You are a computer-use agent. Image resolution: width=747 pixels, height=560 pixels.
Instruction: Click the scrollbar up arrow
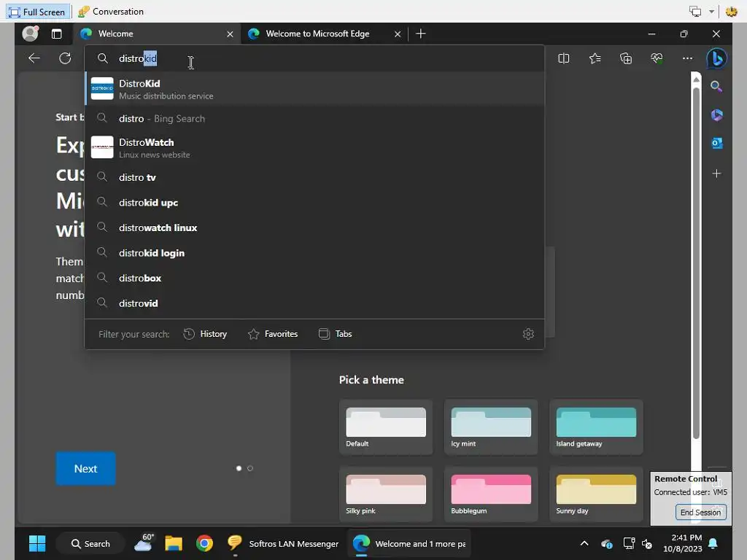pos(696,79)
